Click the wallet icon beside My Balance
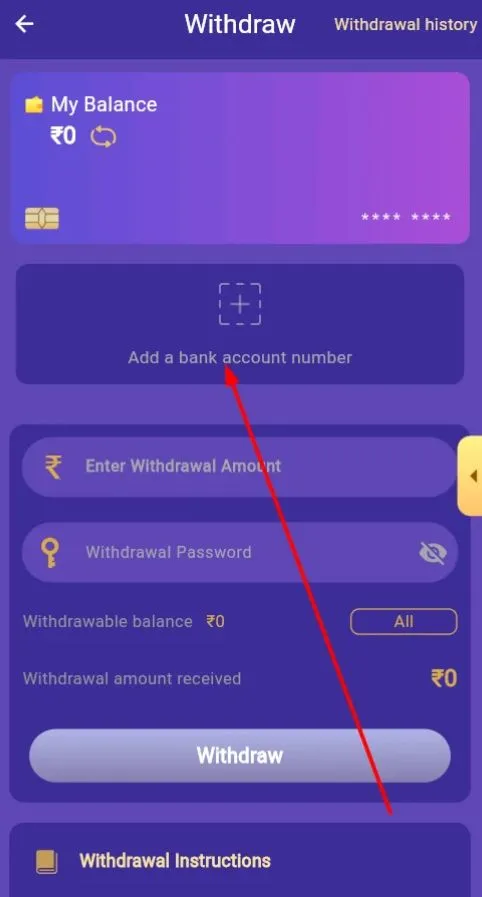 click(x=34, y=105)
